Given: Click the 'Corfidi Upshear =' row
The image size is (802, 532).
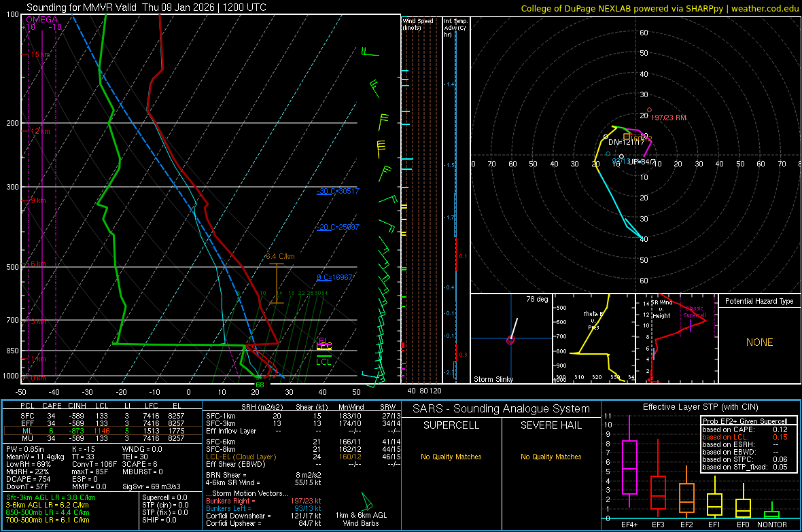Looking at the screenshot, I should pos(264,523).
